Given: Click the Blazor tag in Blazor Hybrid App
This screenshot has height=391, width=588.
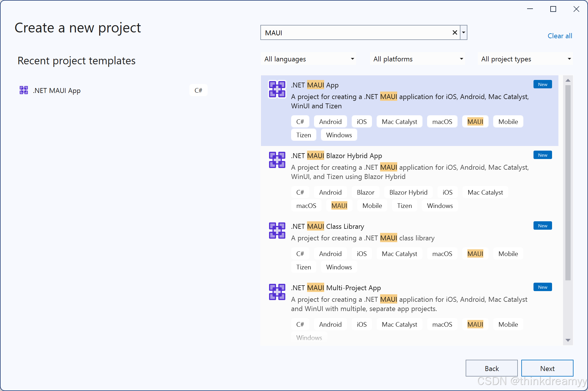Looking at the screenshot, I should tap(366, 192).
